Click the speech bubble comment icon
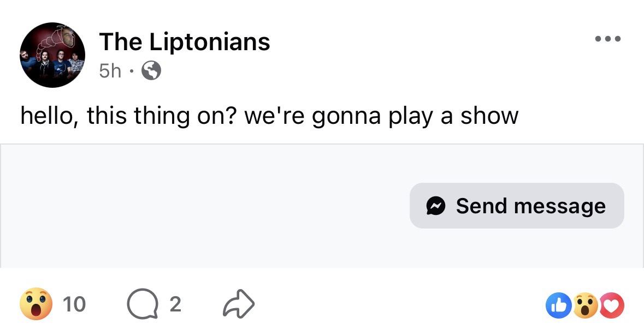 click(x=139, y=304)
